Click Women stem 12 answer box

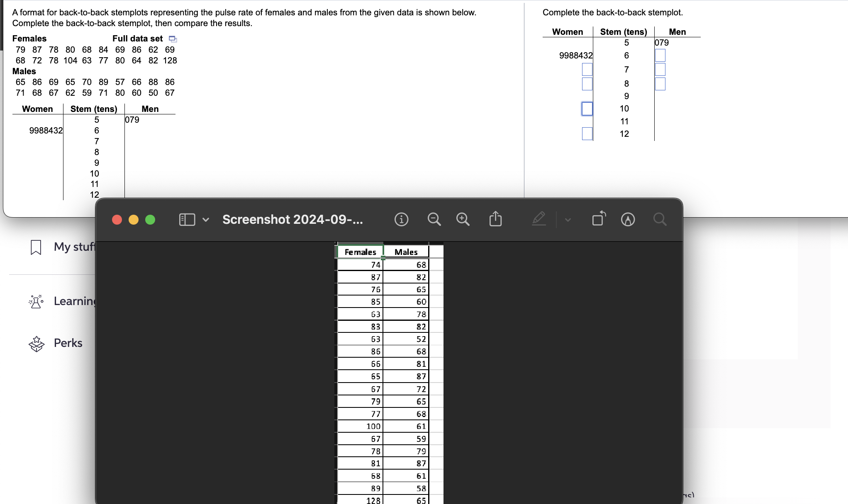tap(587, 133)
